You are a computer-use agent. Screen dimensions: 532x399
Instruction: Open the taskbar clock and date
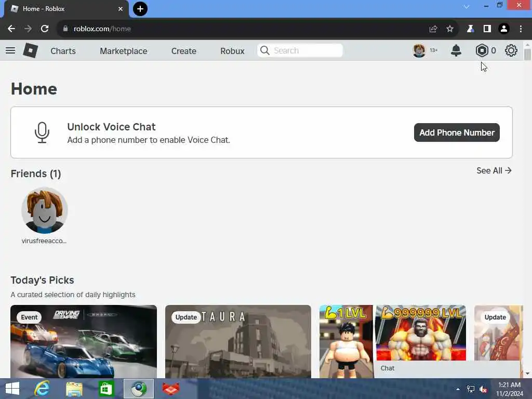coord(510,389)
